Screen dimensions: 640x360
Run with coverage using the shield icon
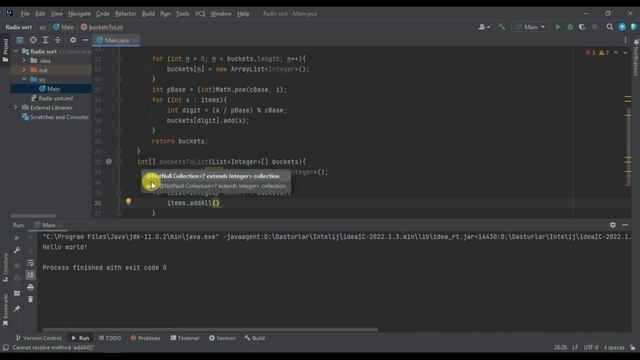tap(582, 27)
